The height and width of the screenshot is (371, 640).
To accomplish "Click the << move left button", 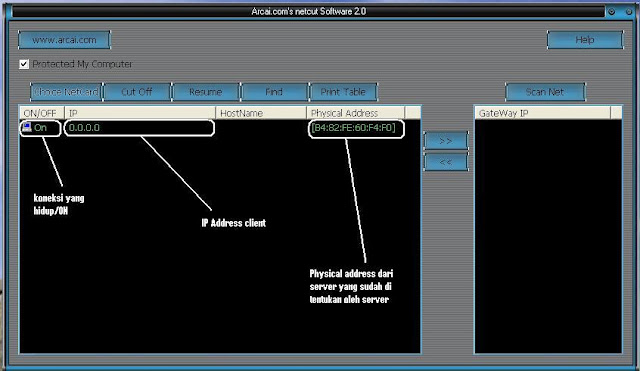I will click(x=445, y=162).
